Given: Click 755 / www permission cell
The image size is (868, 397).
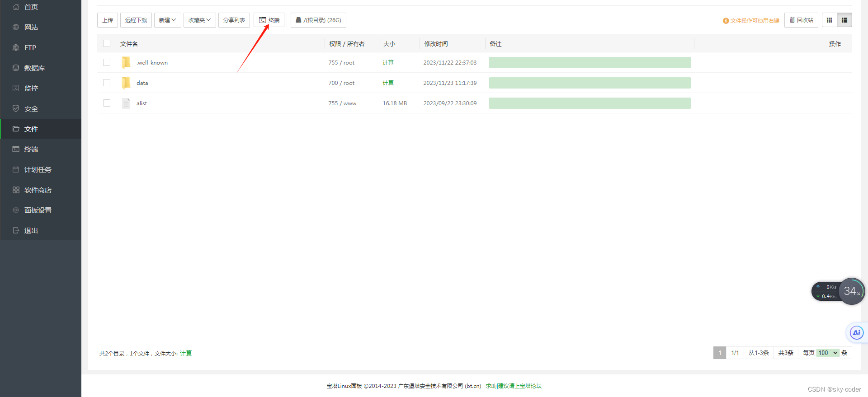Looking at the screenshot, I should click(342, 103).
